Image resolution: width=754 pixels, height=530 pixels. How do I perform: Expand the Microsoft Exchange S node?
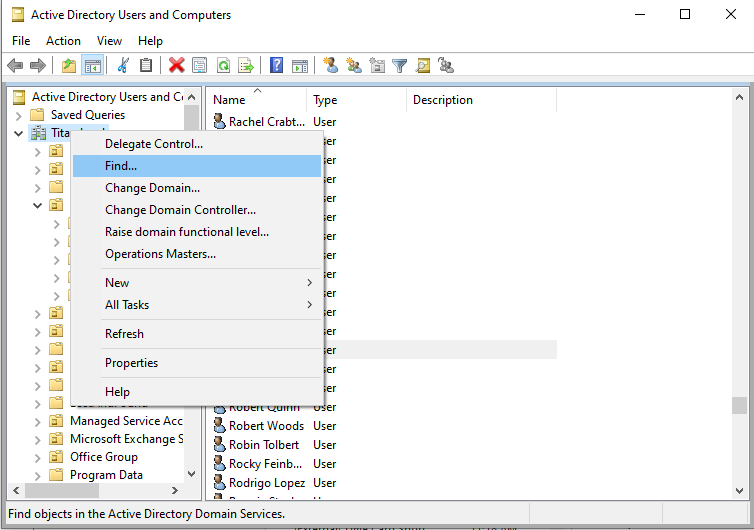click(38, 440)
